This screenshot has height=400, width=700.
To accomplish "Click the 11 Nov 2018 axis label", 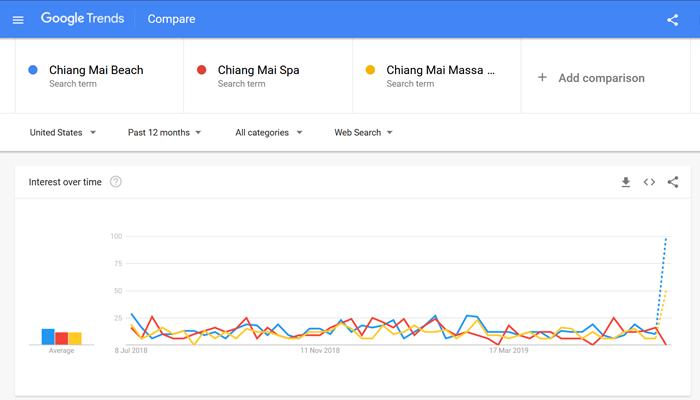I will [x=320, y=350].
